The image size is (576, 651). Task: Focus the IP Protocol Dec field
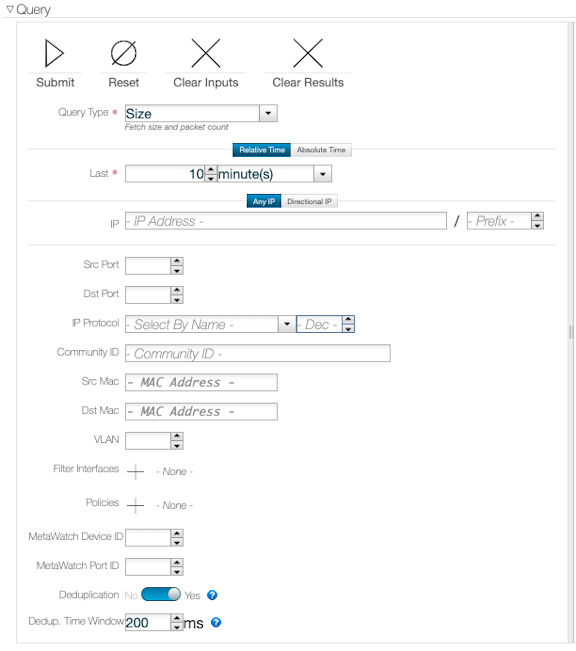click(319, 324)
